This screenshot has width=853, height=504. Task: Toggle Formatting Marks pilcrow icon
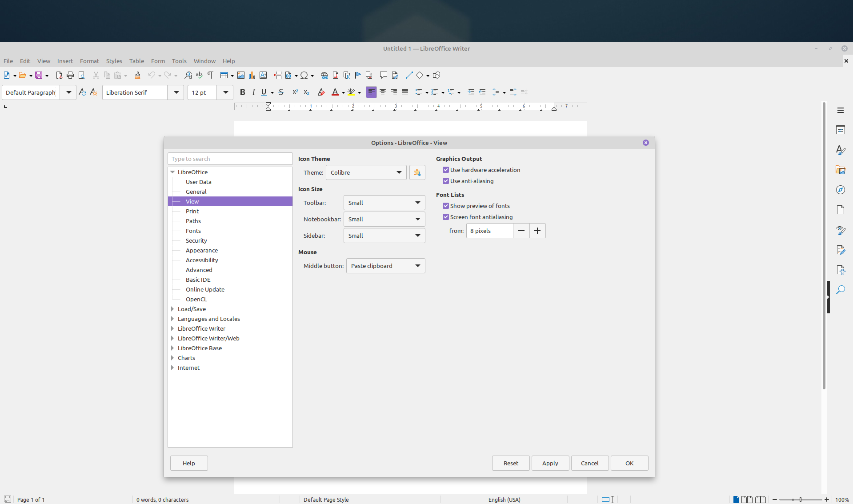pos(210,76)
